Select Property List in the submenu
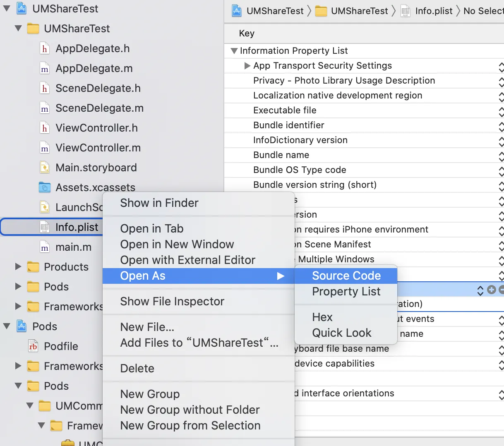Image resolution: width=504 pixels, height=446 pixels. click(346, 292)
